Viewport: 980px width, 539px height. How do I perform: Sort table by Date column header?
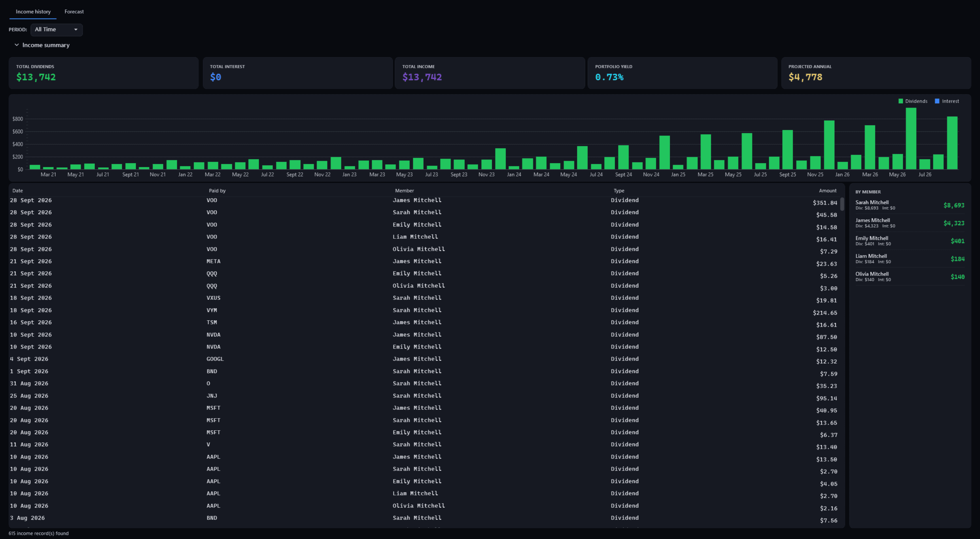[x=18, y=190]
